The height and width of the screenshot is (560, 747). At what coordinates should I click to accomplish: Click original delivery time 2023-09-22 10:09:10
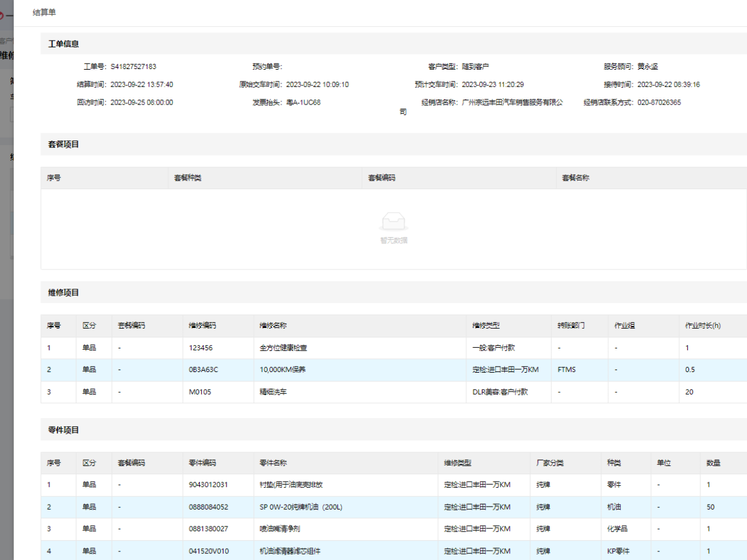(317, 85)
